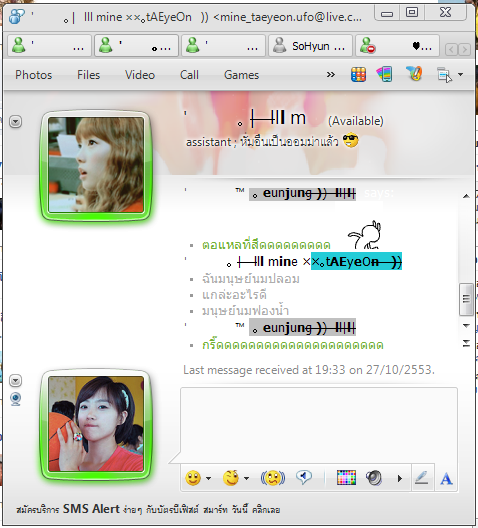Go to previous conversation tabs arrow
The height and width of the screenshot is (528, 478).
pyautogui.click(x=451, y=50)
